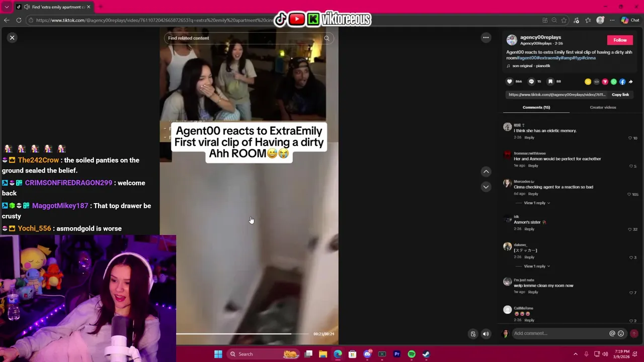Like the eidetic memory comment

(x=630, y=138)
